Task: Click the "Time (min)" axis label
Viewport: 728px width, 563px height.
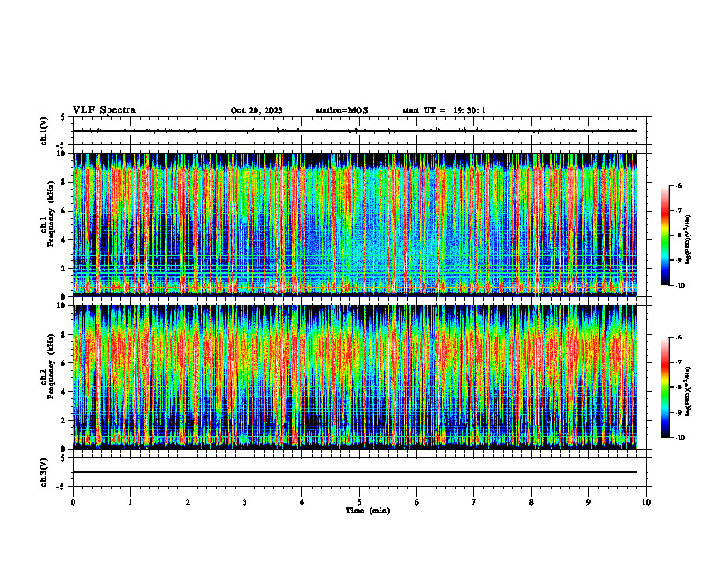Action: [368, 511]
